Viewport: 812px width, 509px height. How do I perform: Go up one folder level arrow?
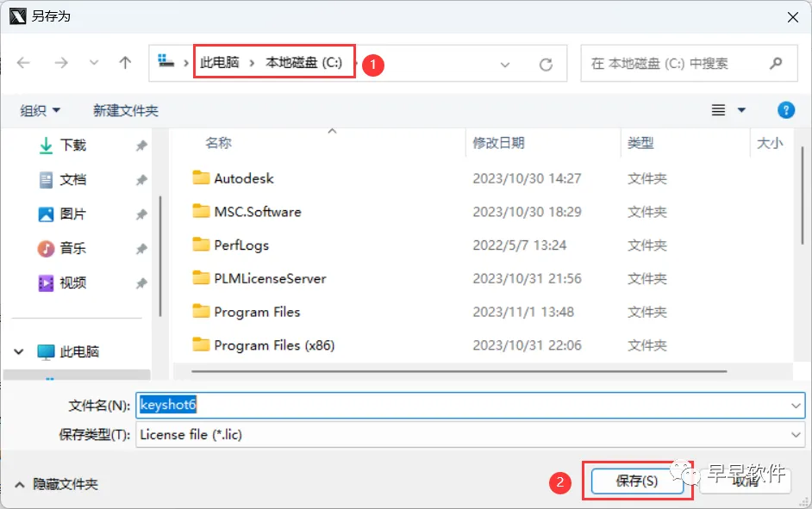point(125,63)
